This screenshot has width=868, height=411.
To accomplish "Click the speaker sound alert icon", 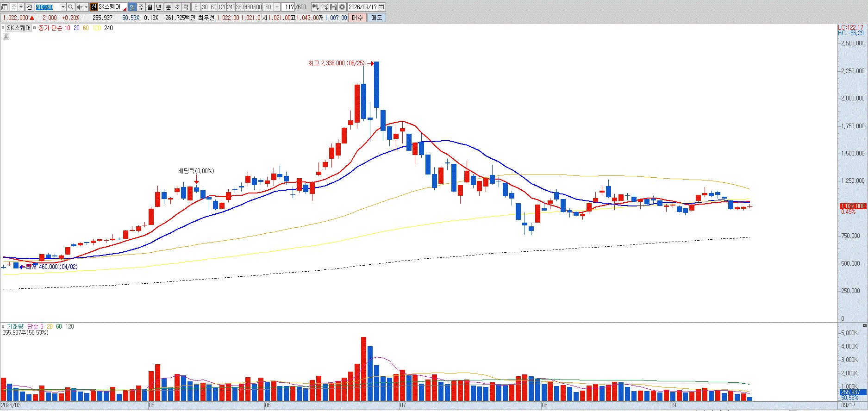I will (x=80, y=7).
